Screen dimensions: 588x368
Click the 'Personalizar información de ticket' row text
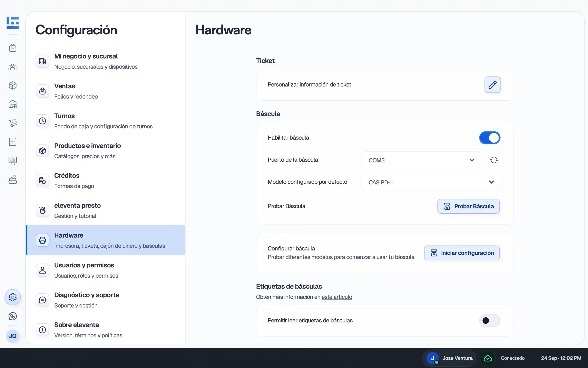coord(309,84)
